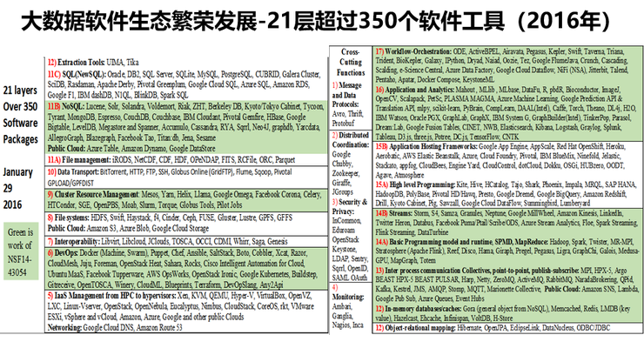
Task: Click 'Amazon Route 53' in the Networking row
Action: [x=159, y=327]
